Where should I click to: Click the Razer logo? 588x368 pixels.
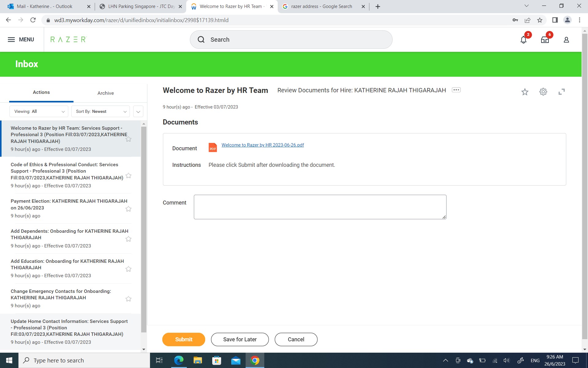68,40
